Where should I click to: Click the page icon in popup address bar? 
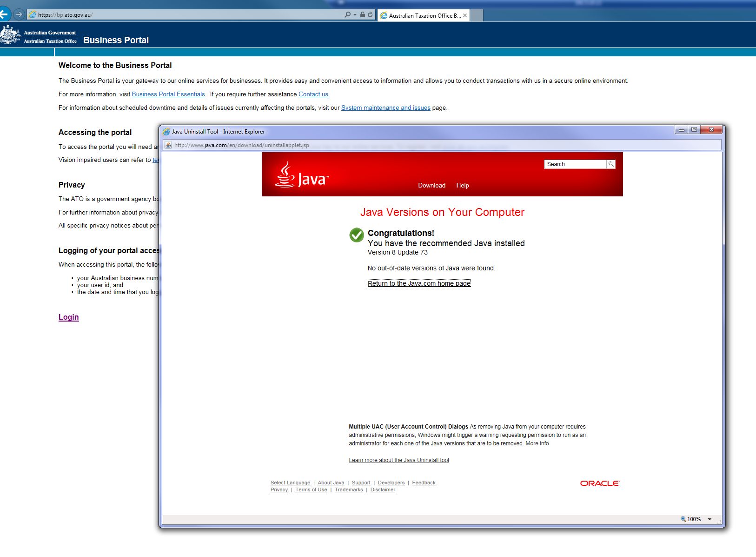pyautogui.click(x=168, y=145)
